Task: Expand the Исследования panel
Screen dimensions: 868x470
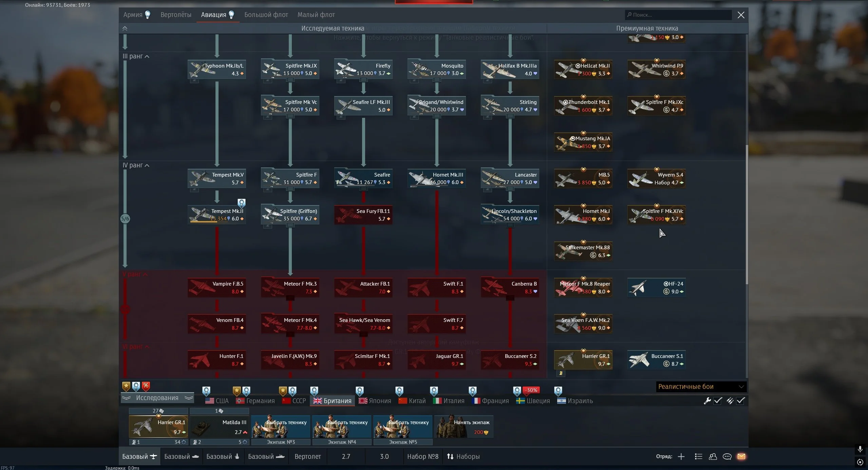Action: point(157,398)
